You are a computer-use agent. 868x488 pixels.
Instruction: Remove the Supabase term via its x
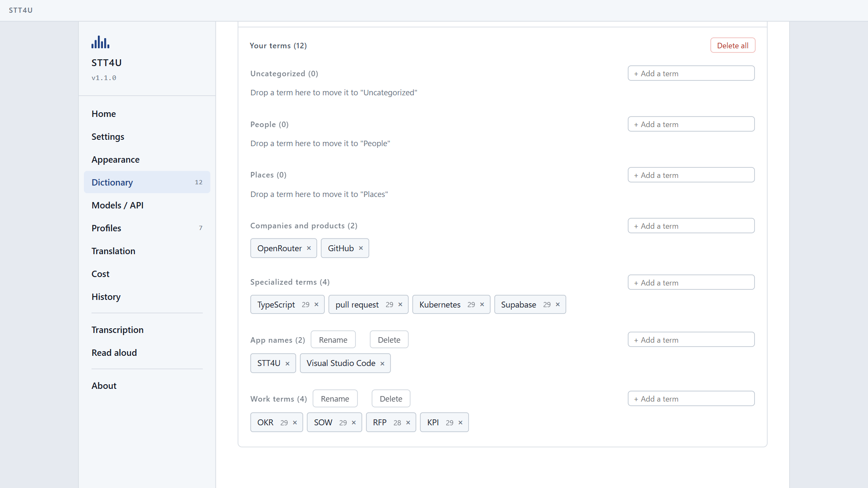click(x=558, y=305)
